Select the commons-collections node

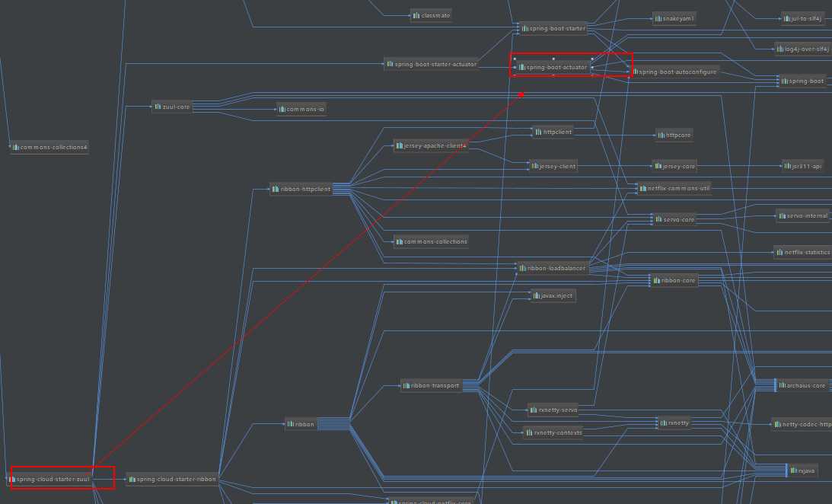coord(431,241)
